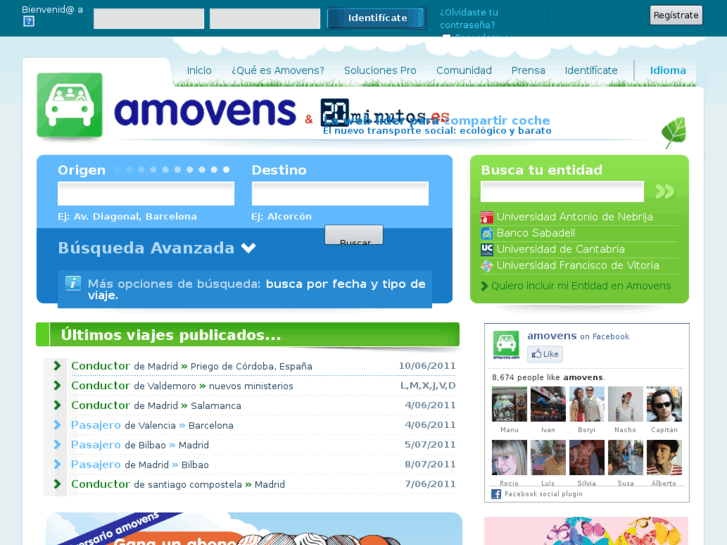
Task: Click arrow icon beside santiago compostela trip
Action: 57,484
